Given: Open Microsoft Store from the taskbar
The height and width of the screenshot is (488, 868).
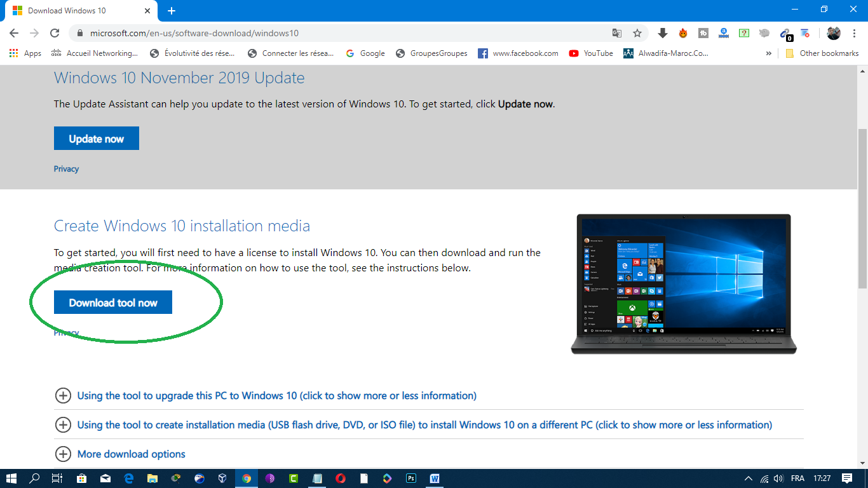Looking at the screenshot, I should pyautogui.click(x=81, y=478).
